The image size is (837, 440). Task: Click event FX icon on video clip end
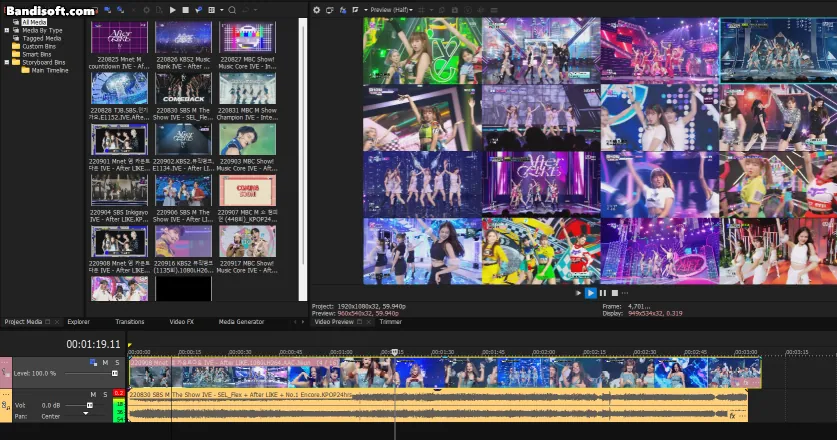tap(746, 382)
